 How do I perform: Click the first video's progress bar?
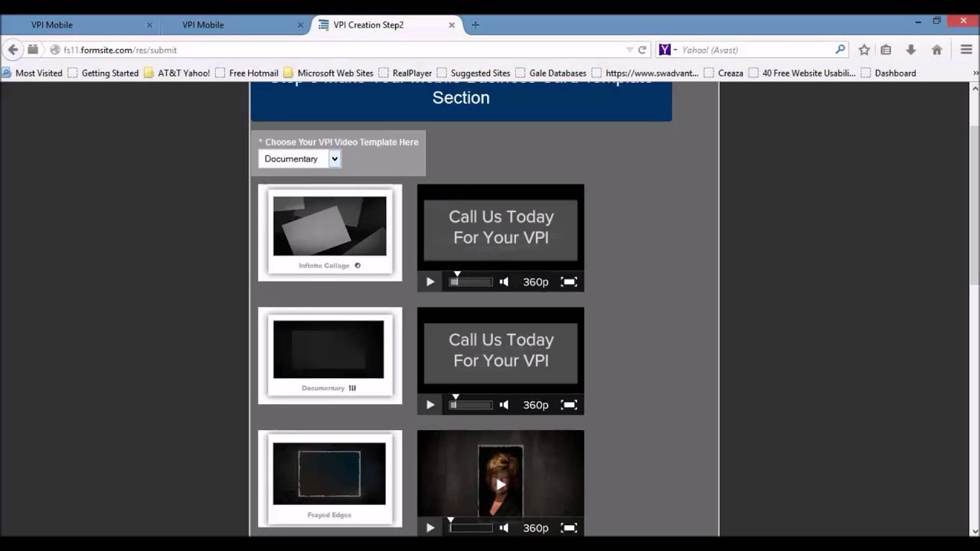[471, 282]
